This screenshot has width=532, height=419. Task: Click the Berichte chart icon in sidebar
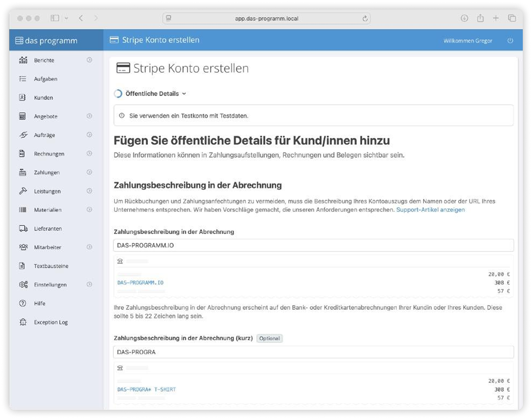23,60
